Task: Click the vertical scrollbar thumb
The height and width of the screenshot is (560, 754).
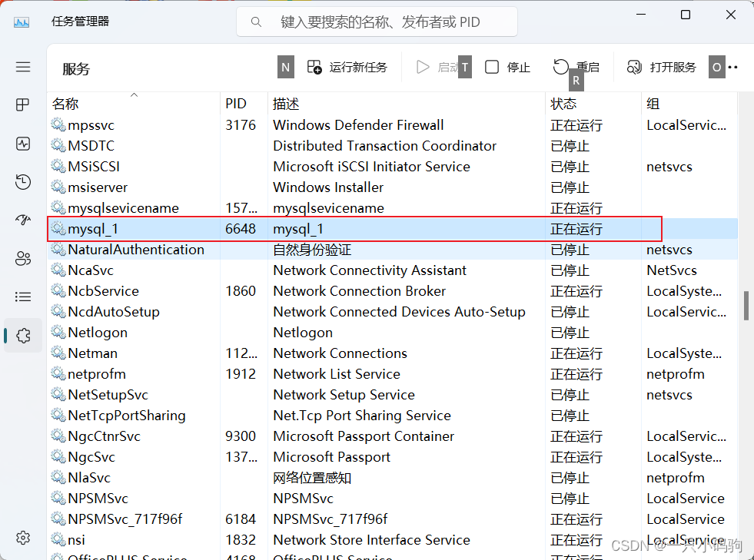Action: (746, 305)
